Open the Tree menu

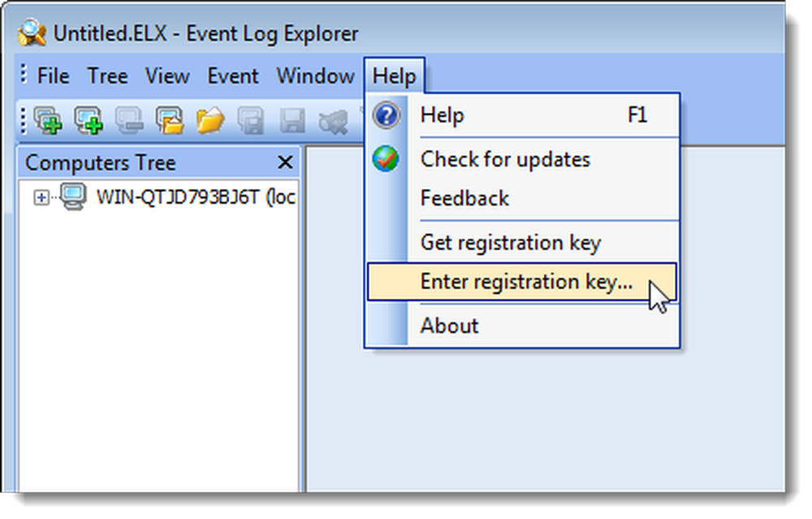tap(108, 76)
